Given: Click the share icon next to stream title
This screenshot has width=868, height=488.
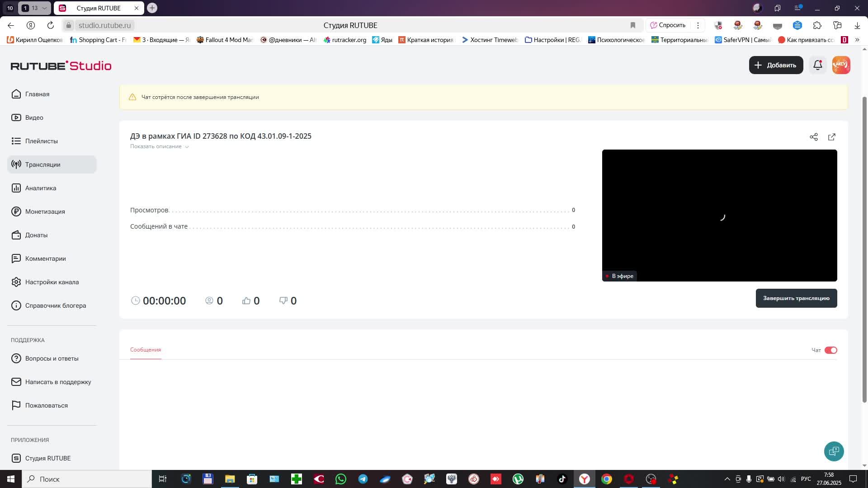Looking at the screenshot, I should tap(814, 137).
